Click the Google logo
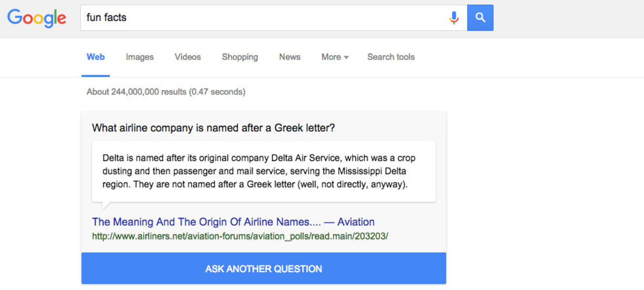 click(36, 18)
